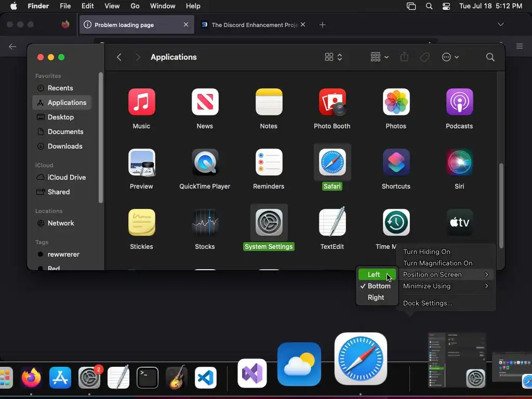
Task: Open the View menu
Action: [112, 6]
